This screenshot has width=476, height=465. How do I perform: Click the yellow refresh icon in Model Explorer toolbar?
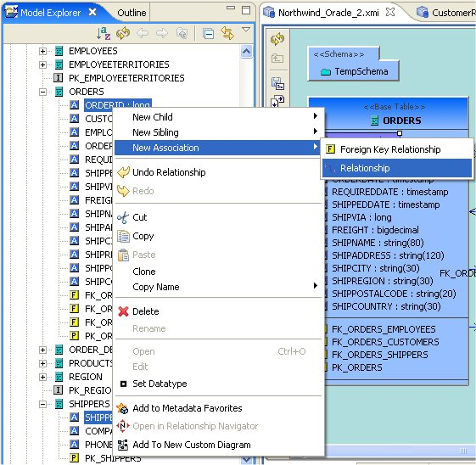point(123,33)
